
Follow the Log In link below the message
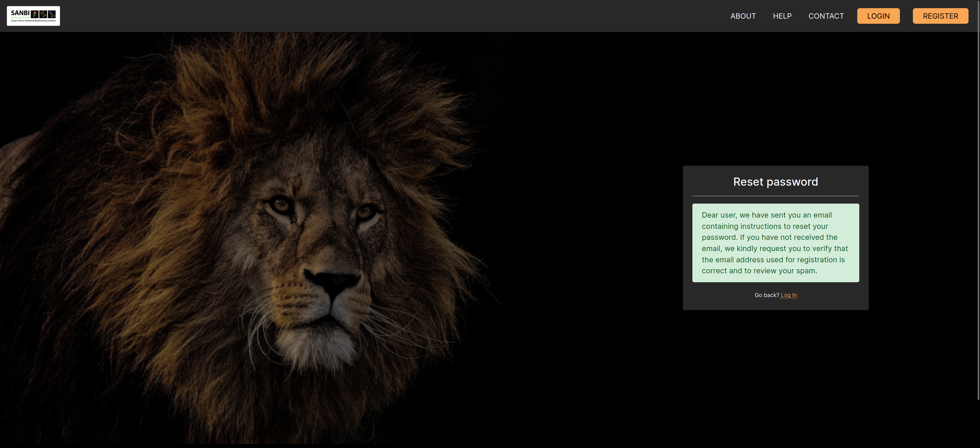click(x=789, y=295)
